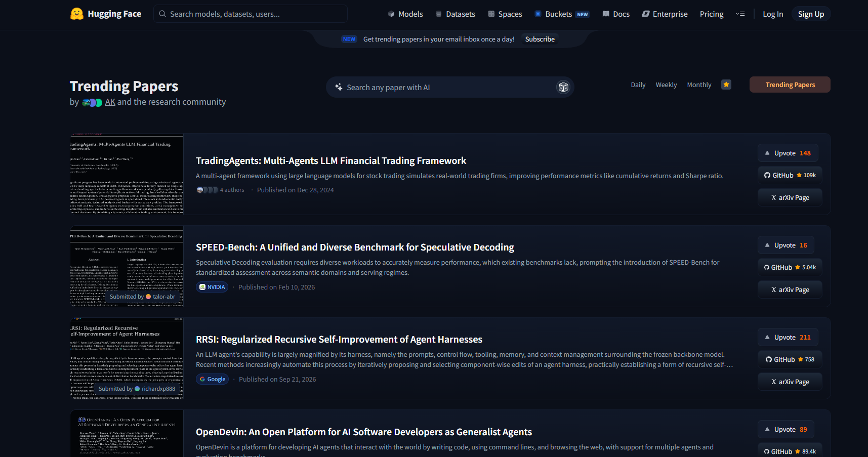This screenshot has width=868, height=457.
Task: Click Log In link
Action: click(x=773, y=14)
